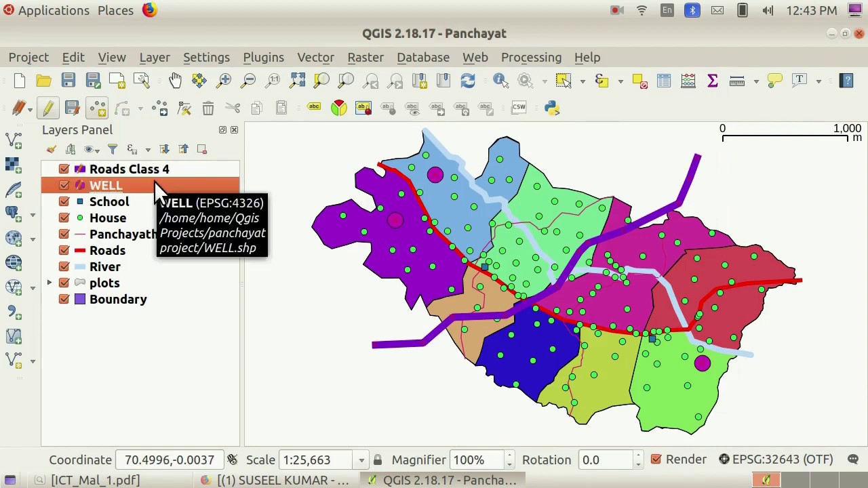The image size is (868, 488).
Task: Open the Python console
Action: (x=552, y=108)
